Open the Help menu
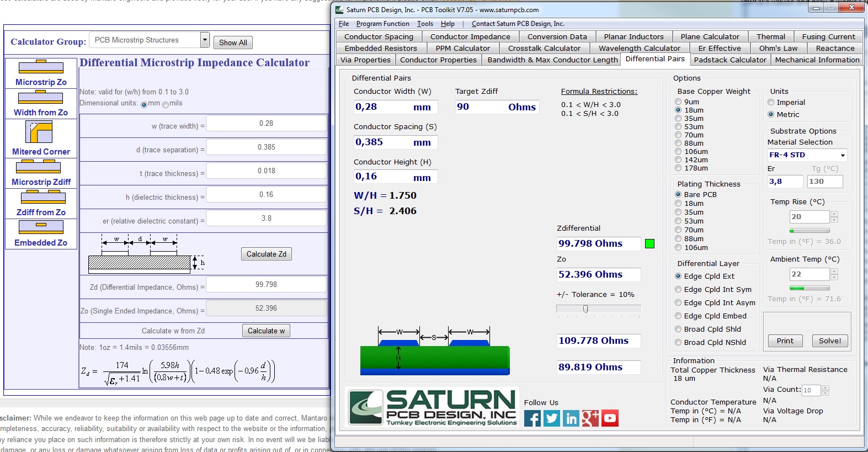The height and width of the screenshot is (452, 868). click(x=448, y=24)
